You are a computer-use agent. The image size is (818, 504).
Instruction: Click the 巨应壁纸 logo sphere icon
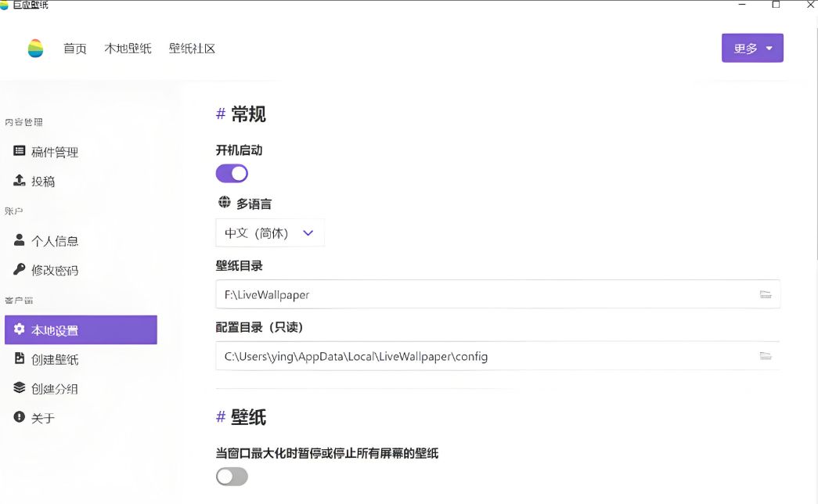click(x=35, y=48)
